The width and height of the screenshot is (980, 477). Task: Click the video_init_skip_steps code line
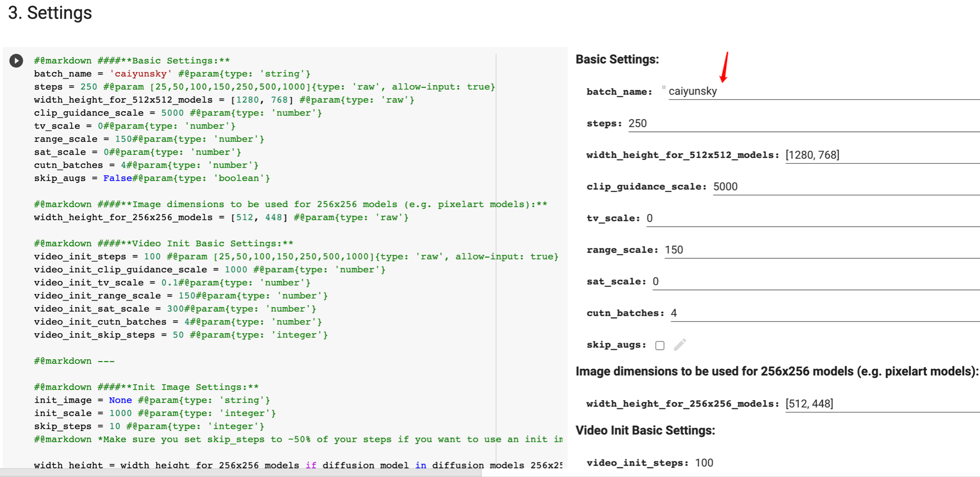[x=180, y=335]
